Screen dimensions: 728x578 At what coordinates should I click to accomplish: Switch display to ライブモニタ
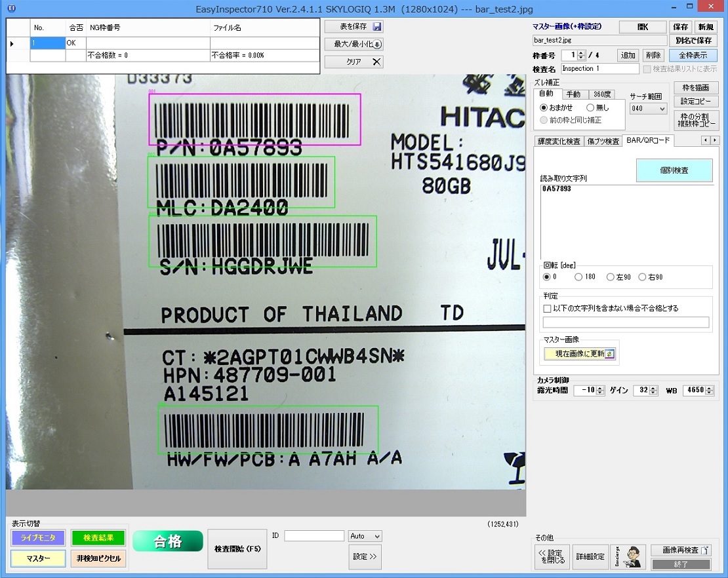(38, 538)
